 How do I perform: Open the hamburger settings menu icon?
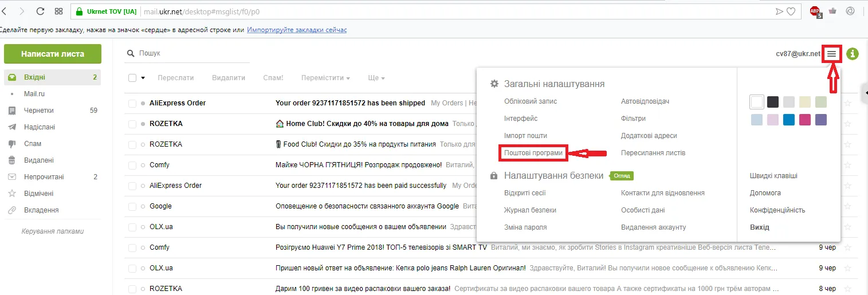[832, 54]
